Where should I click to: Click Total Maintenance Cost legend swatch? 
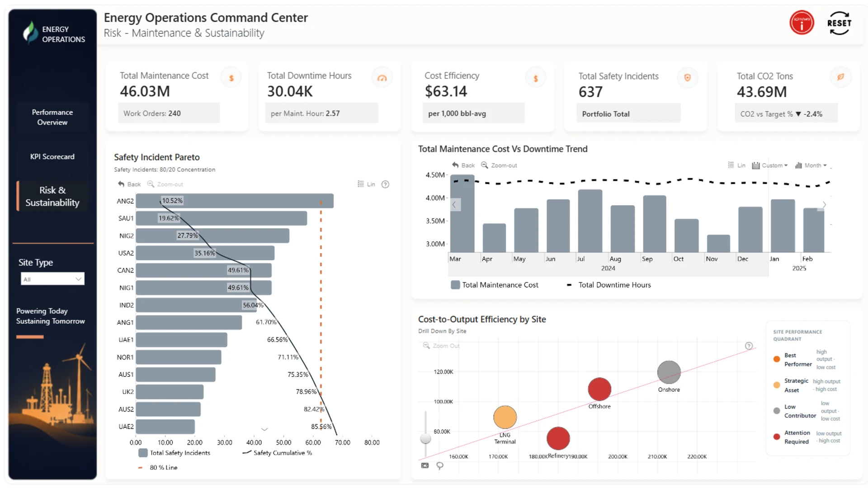coord(455,285)
